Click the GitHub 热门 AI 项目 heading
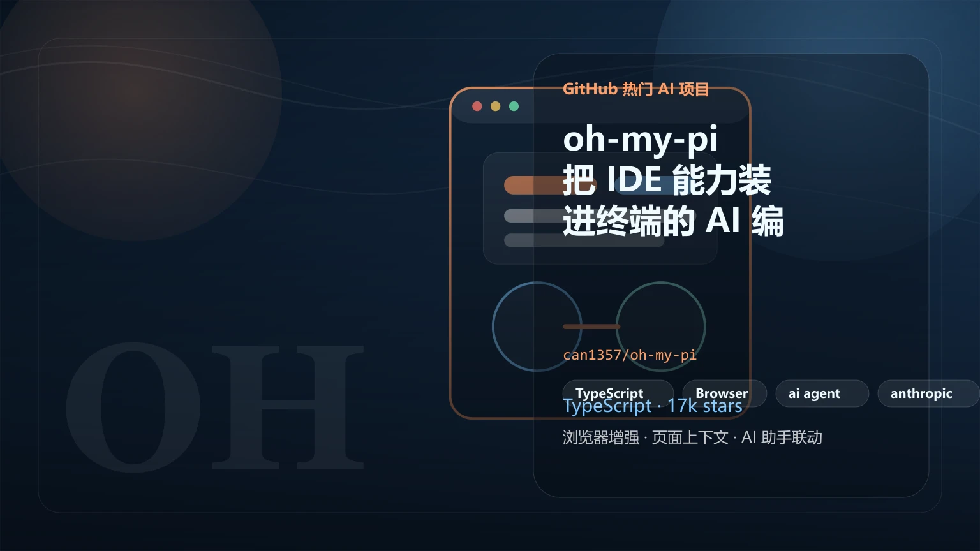Image resolution: width=980 pixels, height=551 pixels. click(x=635, y=89)
